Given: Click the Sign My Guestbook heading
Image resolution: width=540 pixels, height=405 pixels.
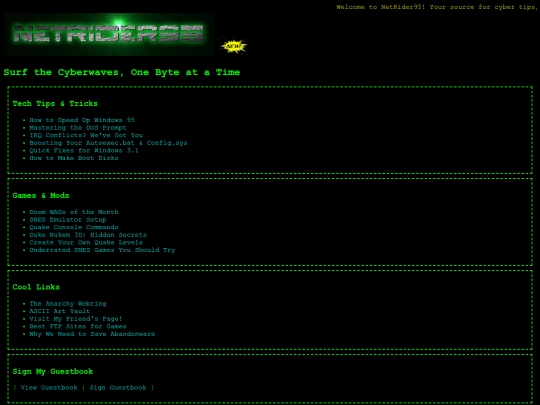Looking at the screenshot, I should (53, 371).
